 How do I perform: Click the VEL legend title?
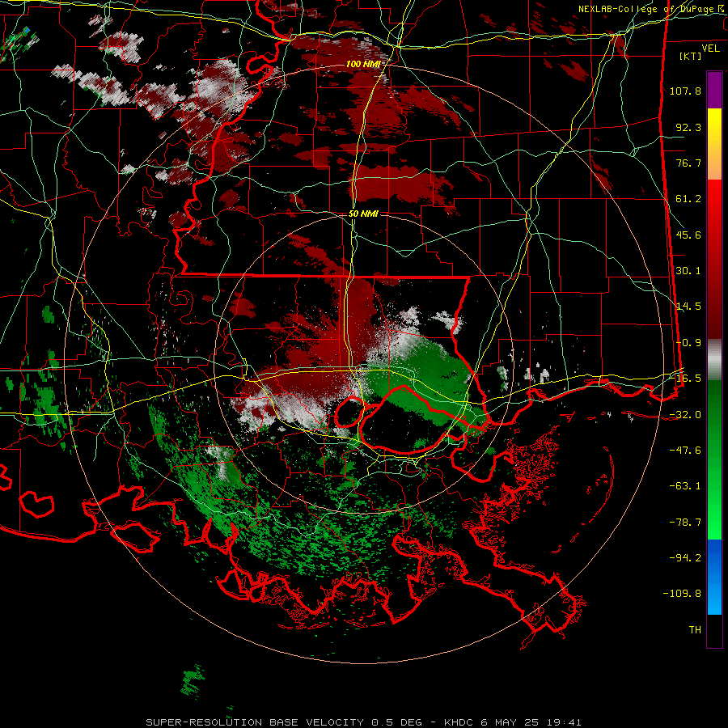coord(710,49)
